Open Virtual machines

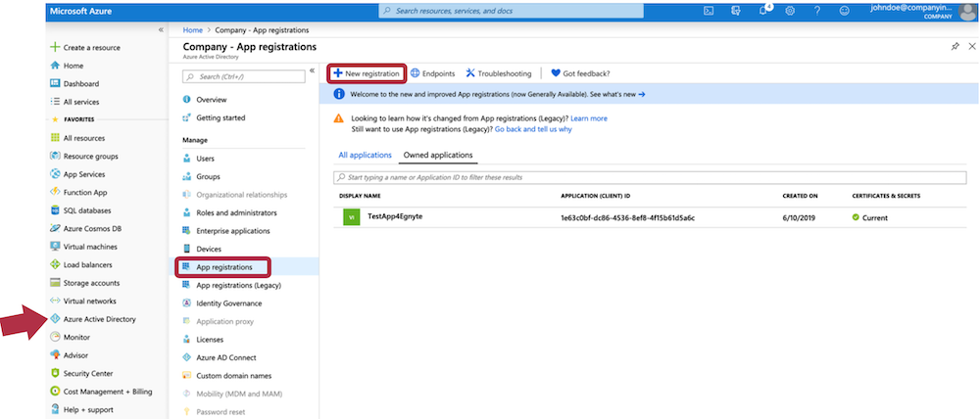83,247
